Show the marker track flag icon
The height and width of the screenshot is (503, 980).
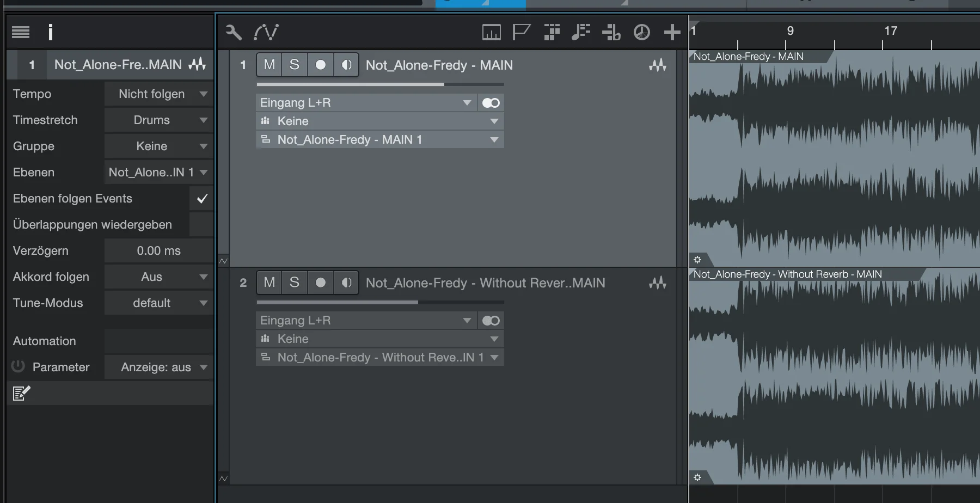click(x=522, y=33)
